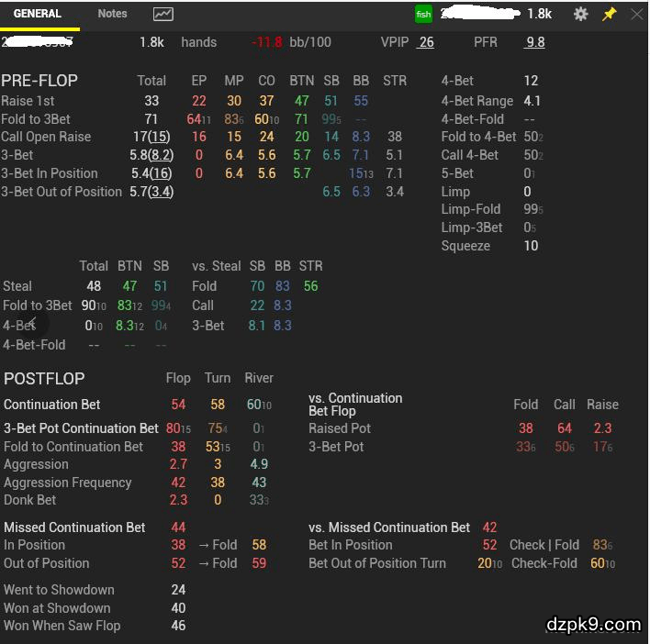This screenshot has height=644, width=650.
Task: Switch to the Notes tab
Action: coord(113,14)
